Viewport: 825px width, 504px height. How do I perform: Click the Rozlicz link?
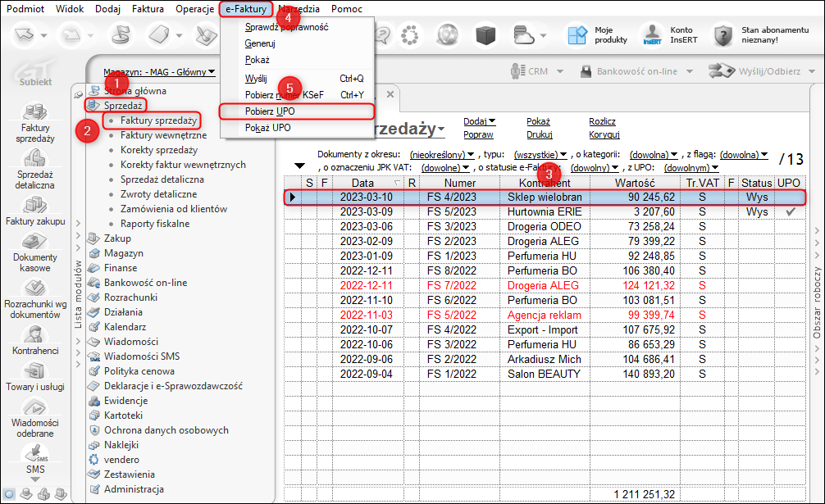click(x=602, y=121)
